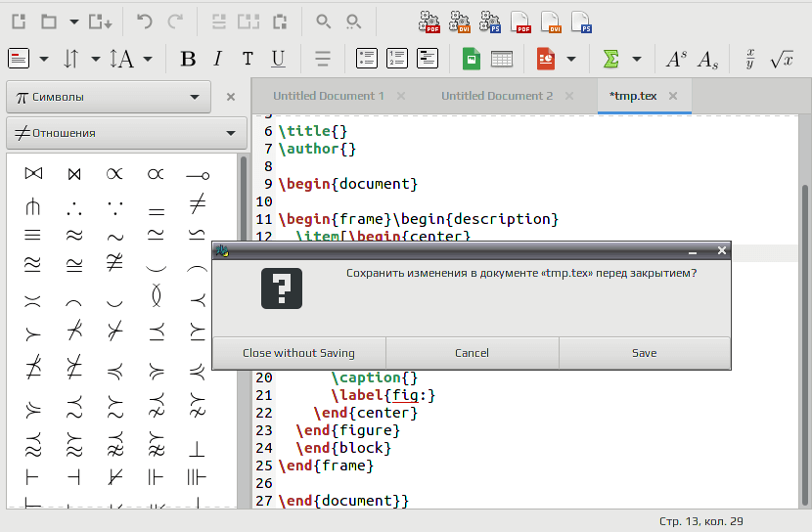
Task: Click the Save button in dialog
Action: (x=644, y=353)
